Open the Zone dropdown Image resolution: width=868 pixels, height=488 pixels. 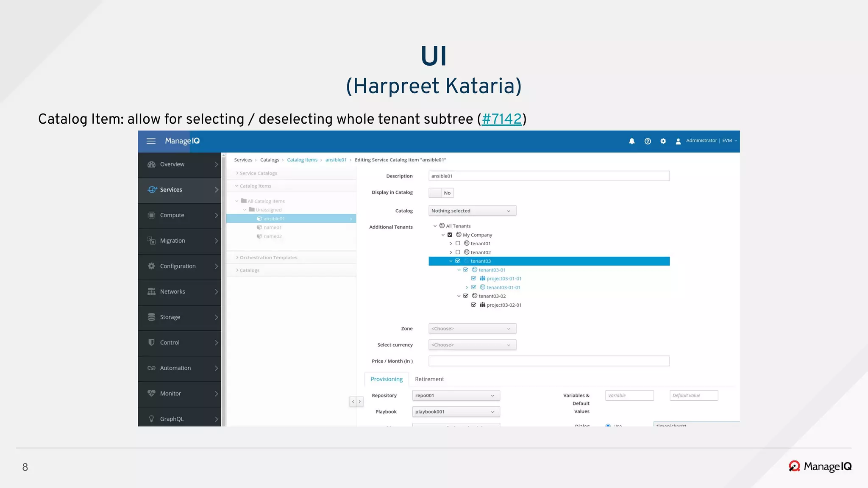[x=472, y=329]
